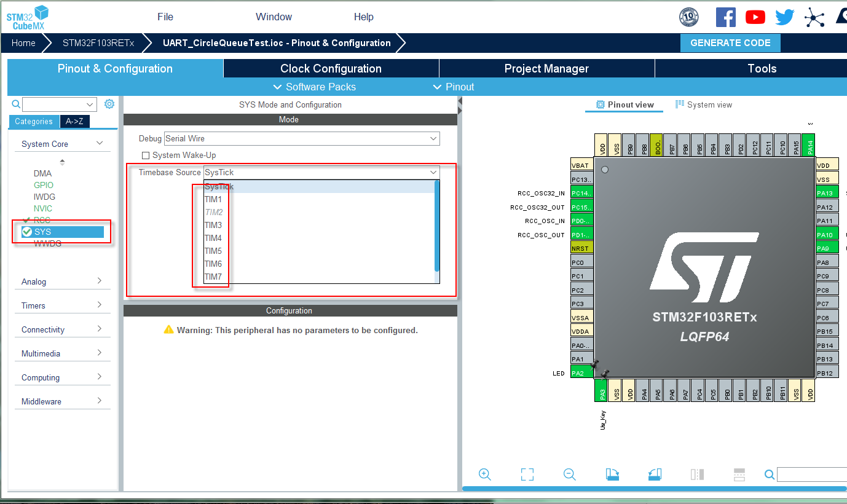Screen dimensions: 847x504
Task: Go to Home in the breadcrumb
Action: 23,43
